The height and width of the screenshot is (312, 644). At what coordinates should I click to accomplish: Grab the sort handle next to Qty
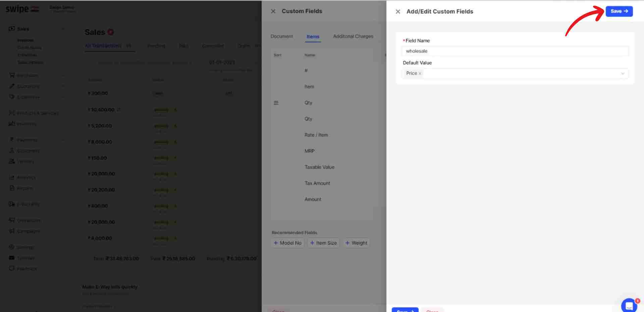[x=276, y=103]
